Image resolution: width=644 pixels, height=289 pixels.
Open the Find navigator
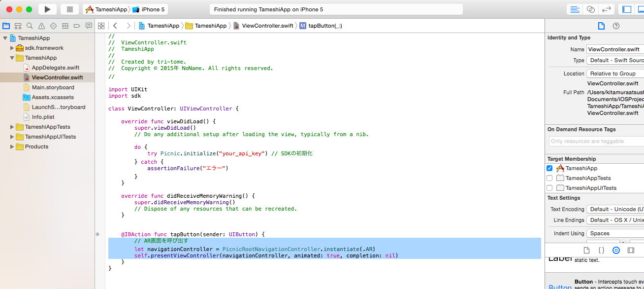30,26
